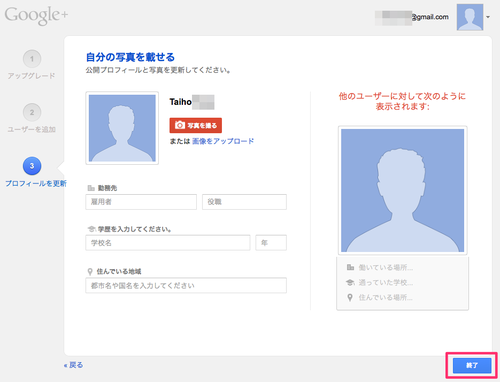Select step 1 アップグレード circle
This screenshot has width=500, height=382.
click(32, 59)
